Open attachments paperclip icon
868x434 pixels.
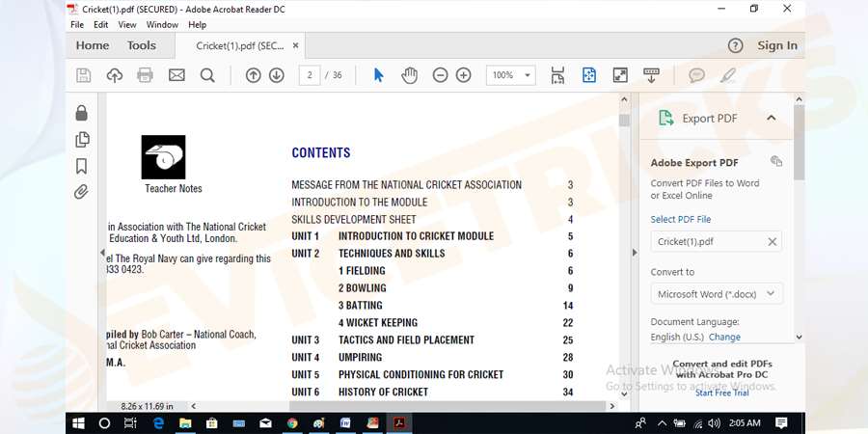point(81,192)
